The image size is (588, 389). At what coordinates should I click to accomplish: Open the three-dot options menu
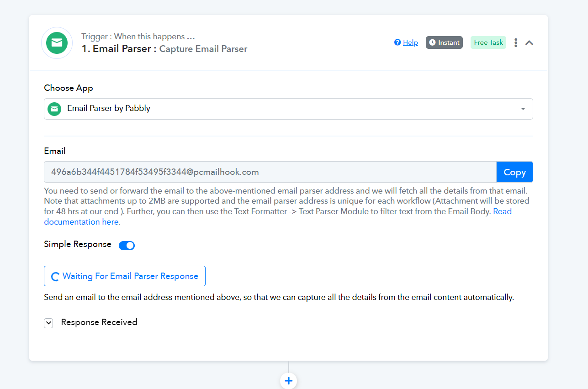pyautogui.click(x=516, y=42)
